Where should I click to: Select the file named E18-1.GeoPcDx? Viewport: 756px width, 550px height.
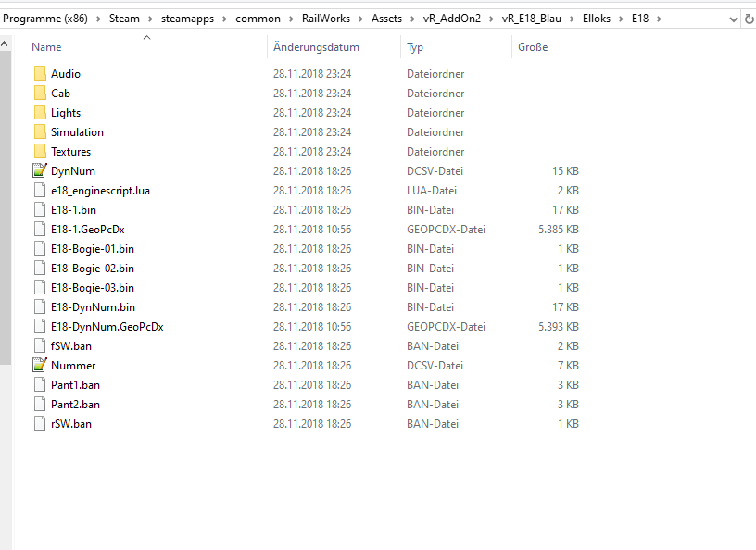tap(88, 230)
